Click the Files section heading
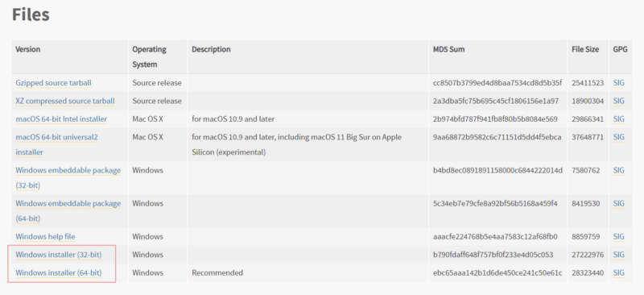Image resolution: width=644 pixels, height=295 pixels. tap(31, 15)
